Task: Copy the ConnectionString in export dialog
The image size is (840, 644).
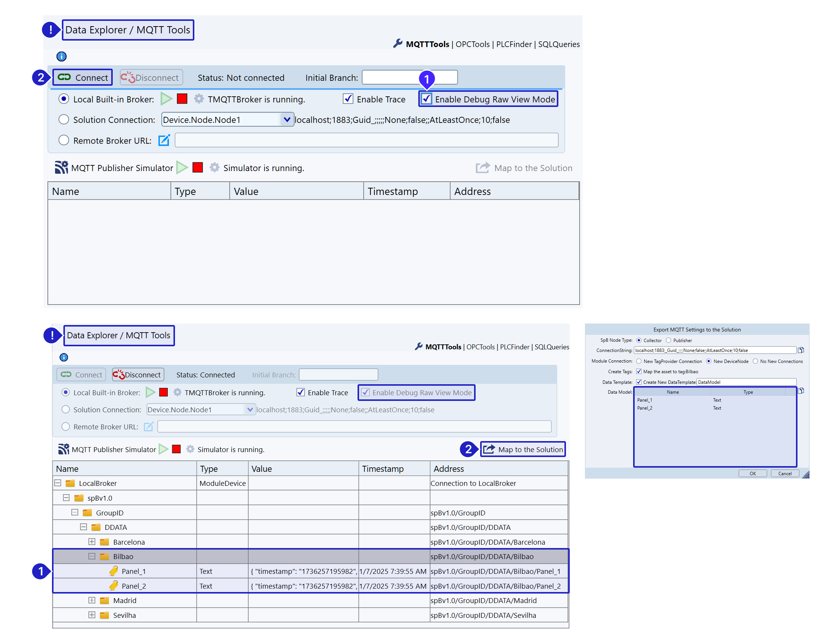Action: 801,350
